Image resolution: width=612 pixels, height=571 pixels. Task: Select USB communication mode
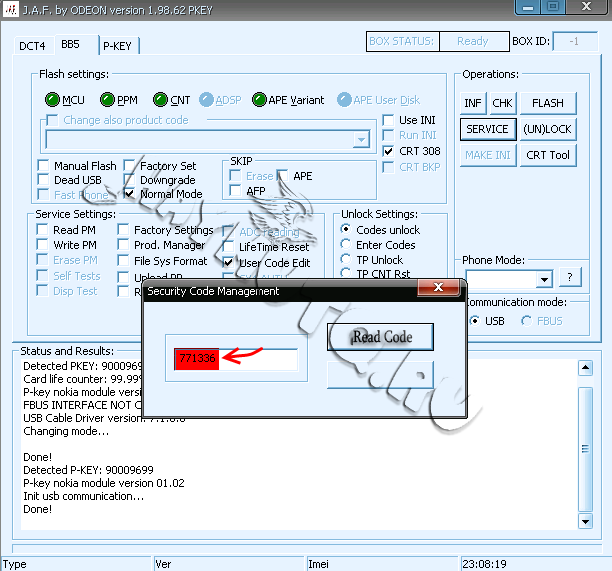point(474,321)
